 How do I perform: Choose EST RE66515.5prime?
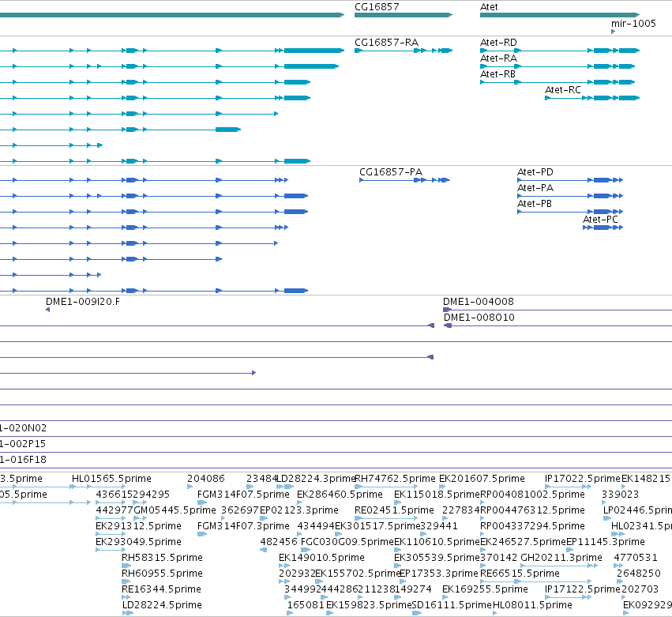click(520, 574)
